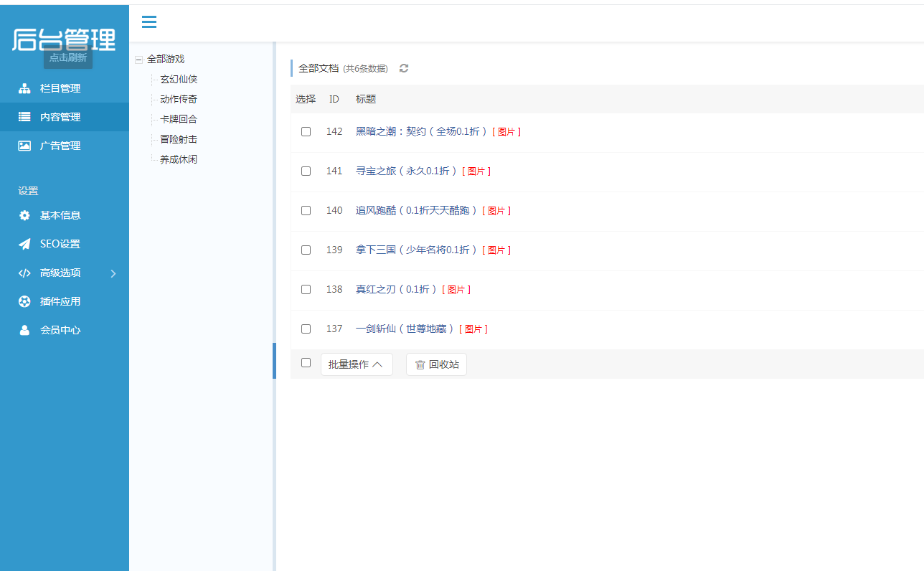Toggle the select-all checkbox beside 批量操作

click(306, 362)
